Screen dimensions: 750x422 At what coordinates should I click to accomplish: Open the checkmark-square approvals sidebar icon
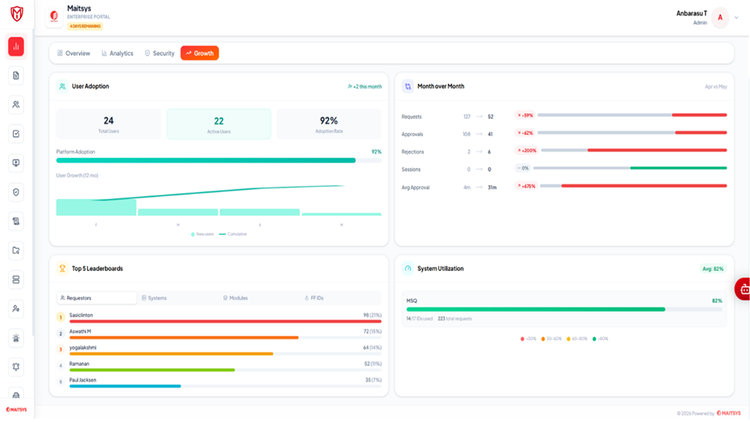(16, 134)
